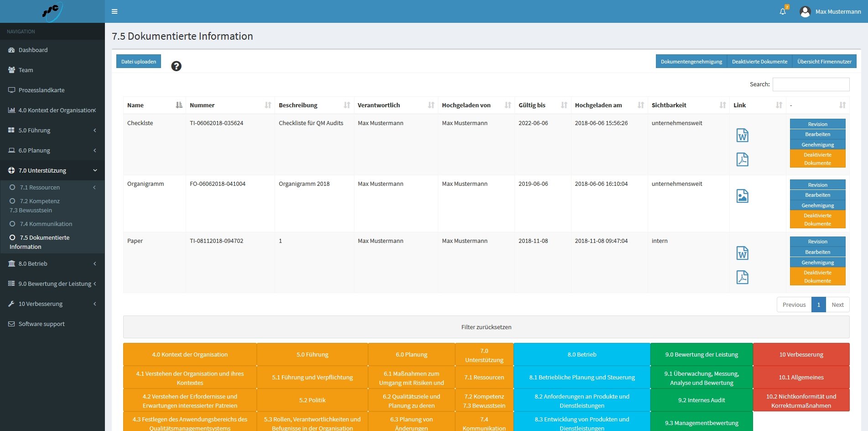Image resolution: width=868 pixels, height=431 pixels.
Task: Expand the 6.0 Planung menu
Action: point(52,150)
